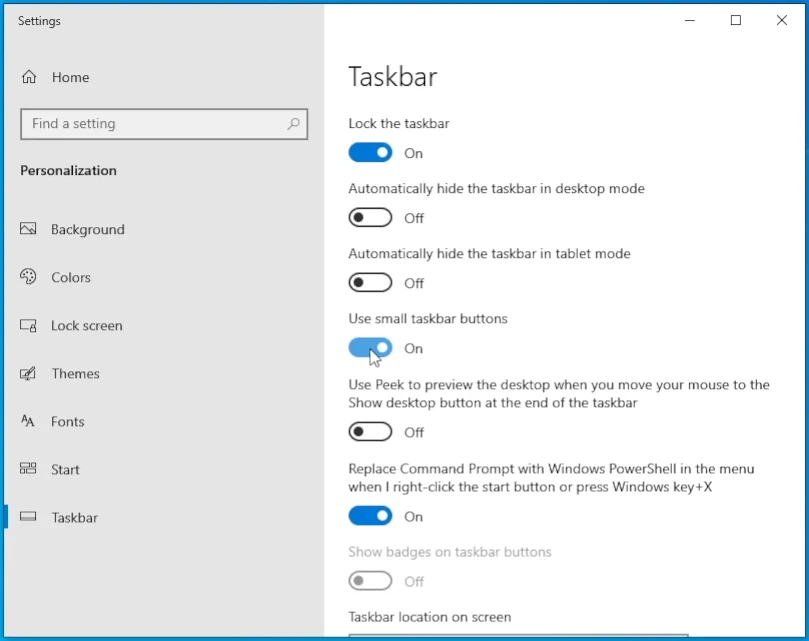Click inside the Find a setting box
The image size is (809, 641).
150,123
